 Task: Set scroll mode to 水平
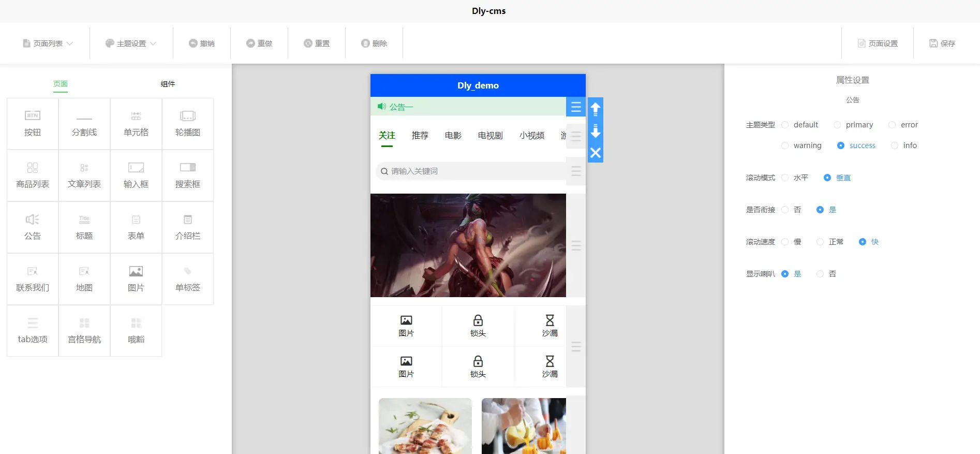coord(795,178)
